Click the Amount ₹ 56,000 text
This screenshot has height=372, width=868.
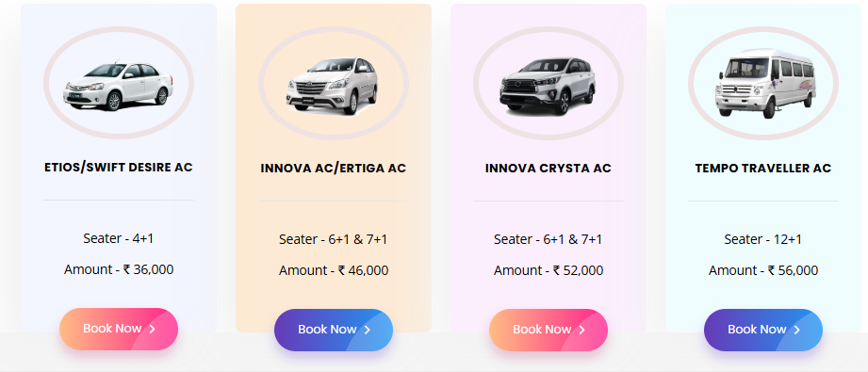762,270
